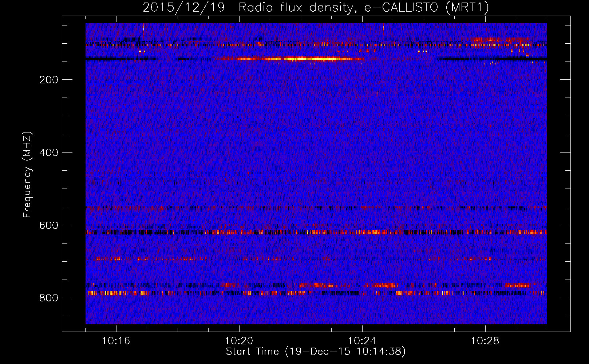This screenshot has height=364, width=589.
Task: Click the 10:24 time tick label
Action: coord(362,341)
